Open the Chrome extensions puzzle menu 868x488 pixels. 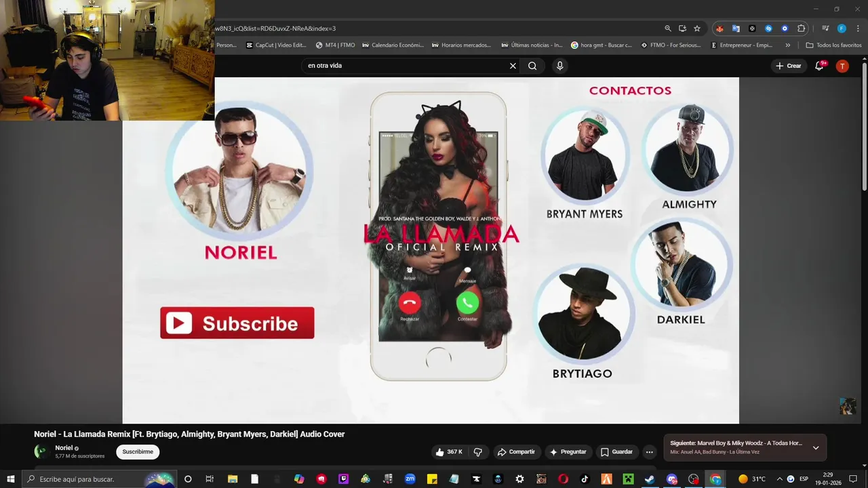point(801,28)
